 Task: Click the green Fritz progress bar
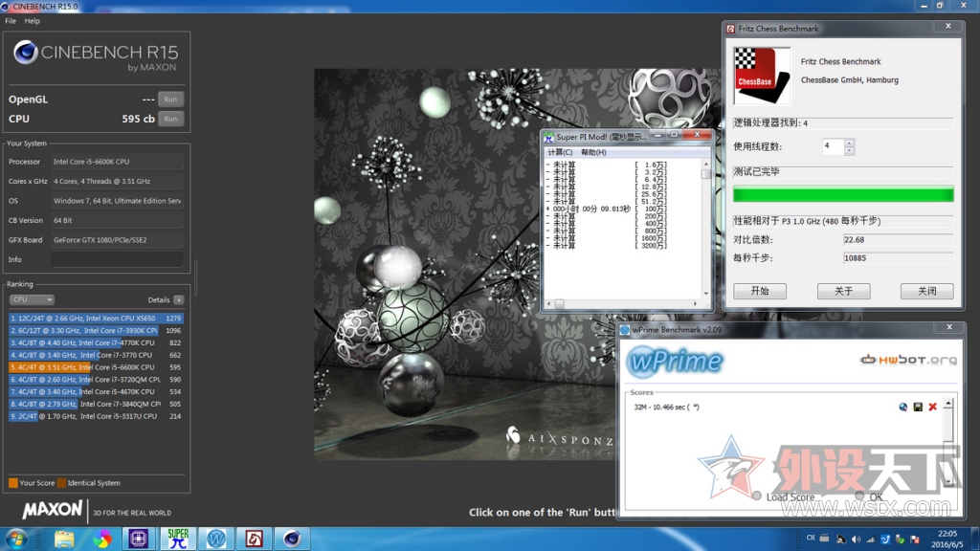click(x=843, y=194)
